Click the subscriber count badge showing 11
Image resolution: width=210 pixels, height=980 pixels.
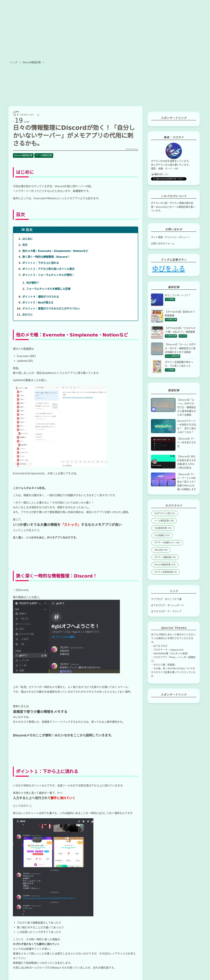pos(166,174)
